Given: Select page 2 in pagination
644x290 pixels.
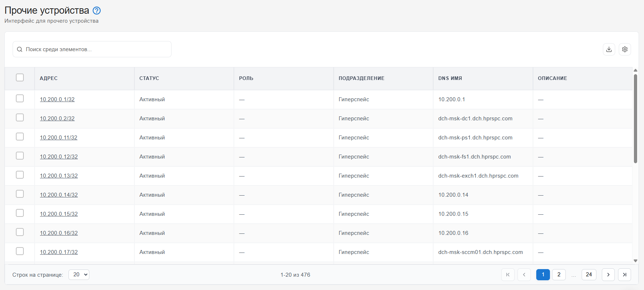Looking at the screenshot, I should (x=559, y=275).
